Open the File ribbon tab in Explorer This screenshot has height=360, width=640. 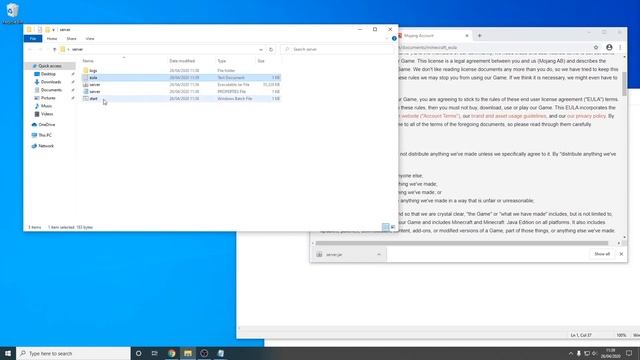coord(33,38)
